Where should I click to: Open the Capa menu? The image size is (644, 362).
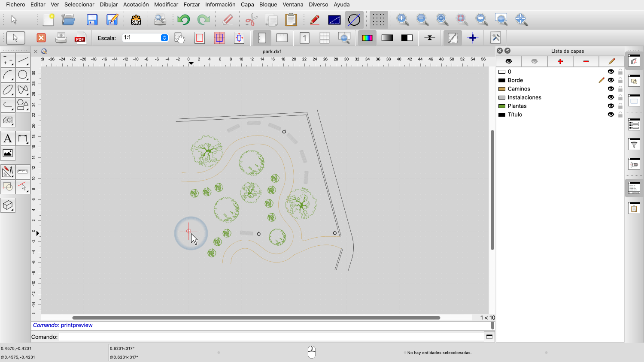(x=247, y=4)
